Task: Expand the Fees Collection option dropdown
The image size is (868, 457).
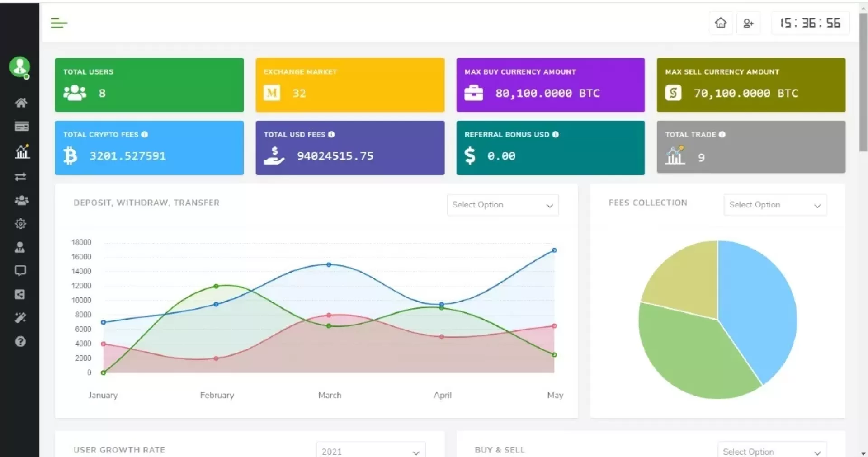Action: click(775, 205)
